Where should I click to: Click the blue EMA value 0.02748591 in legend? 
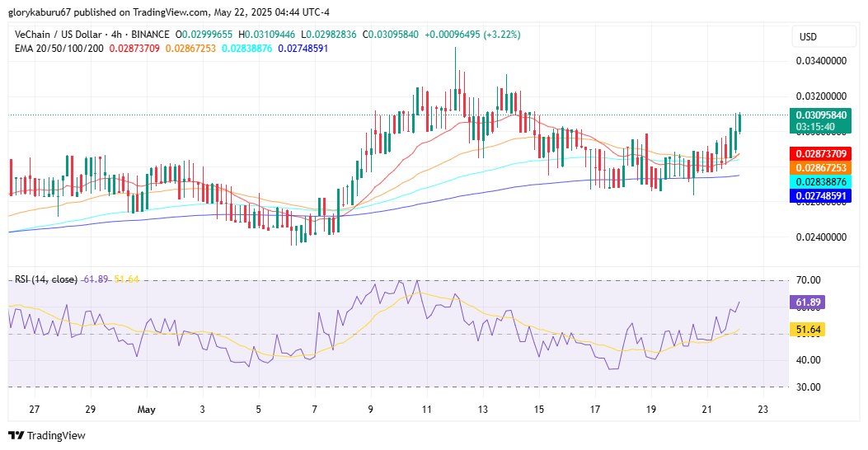click(303, 48)
